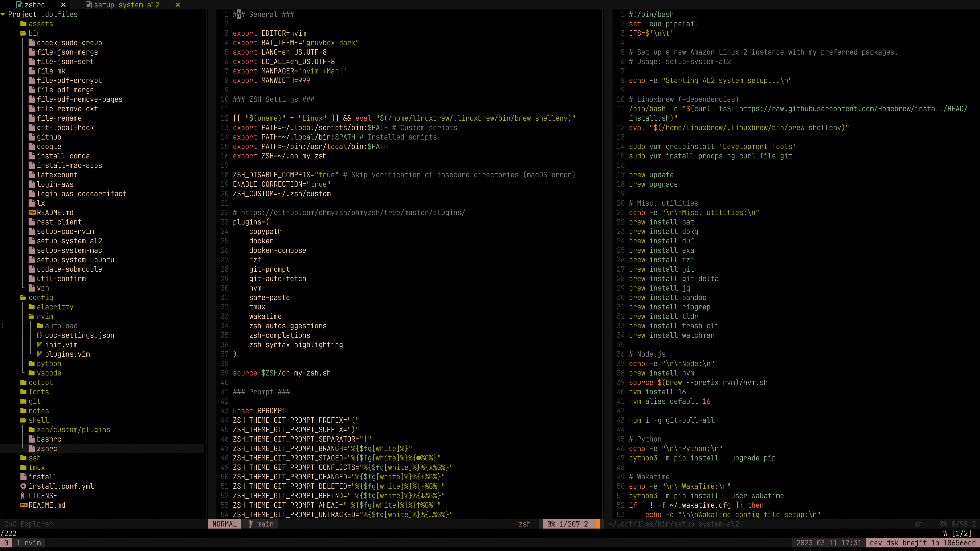Click the file icon next to latexcount
Screen dimensions: 980x551
coord(32,175)
